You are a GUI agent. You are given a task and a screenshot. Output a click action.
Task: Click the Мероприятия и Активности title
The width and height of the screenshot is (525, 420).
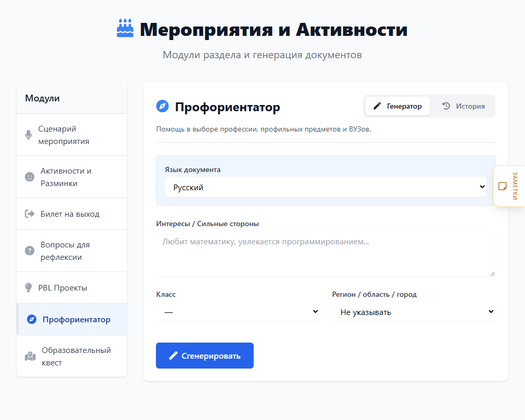[x=273, y=30]
